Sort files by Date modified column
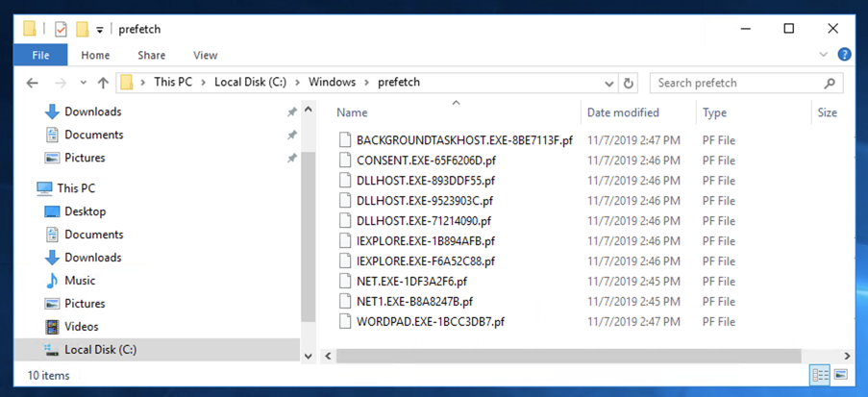The width and height of the screenshot is (868, 397). coord(623,112)
